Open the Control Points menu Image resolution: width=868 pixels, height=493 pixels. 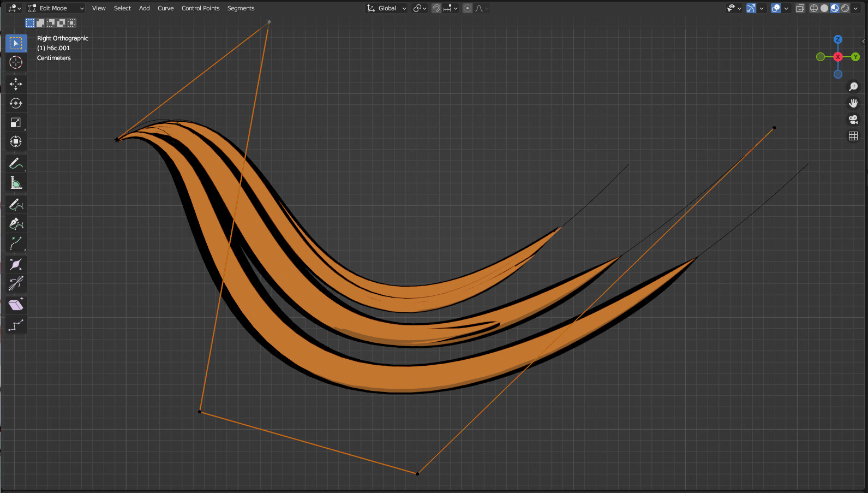click(200, 8)
